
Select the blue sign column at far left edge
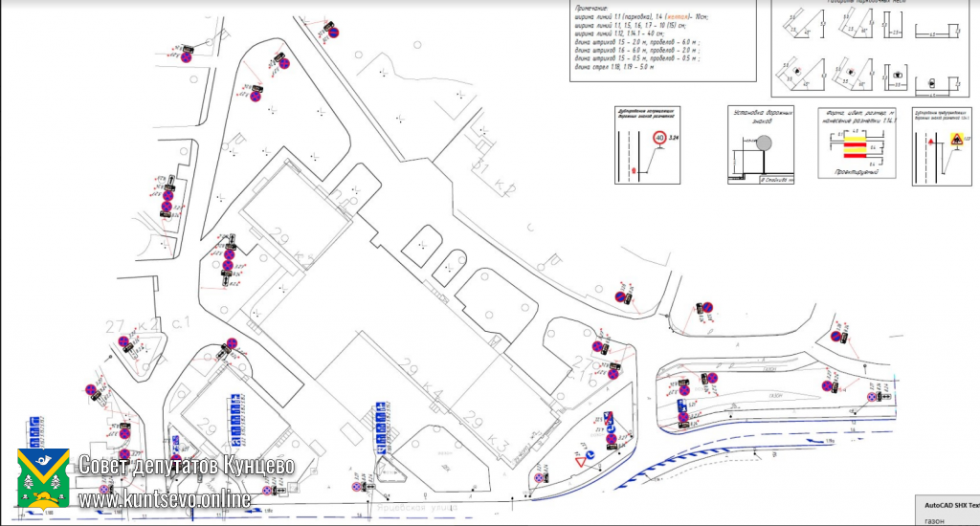pos(34,432)
